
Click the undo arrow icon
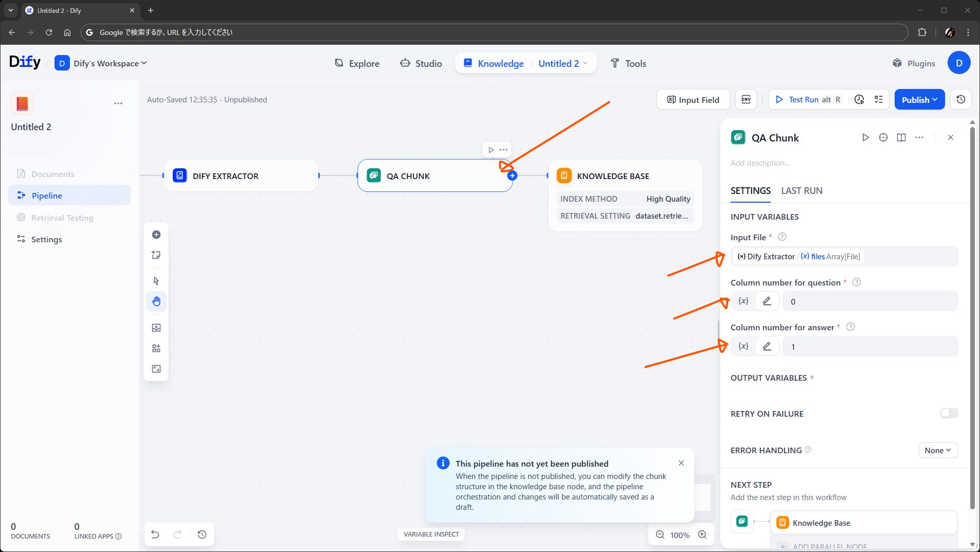click(155, 535)
